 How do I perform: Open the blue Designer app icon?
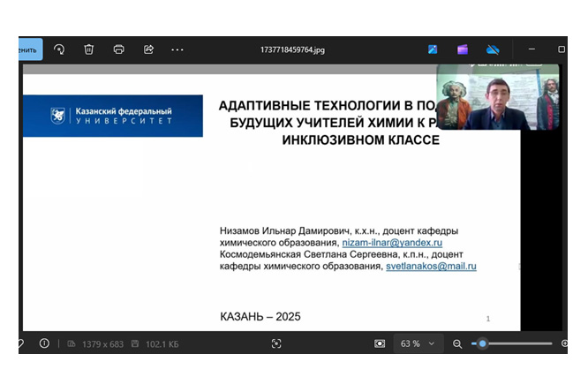(433, 49)
